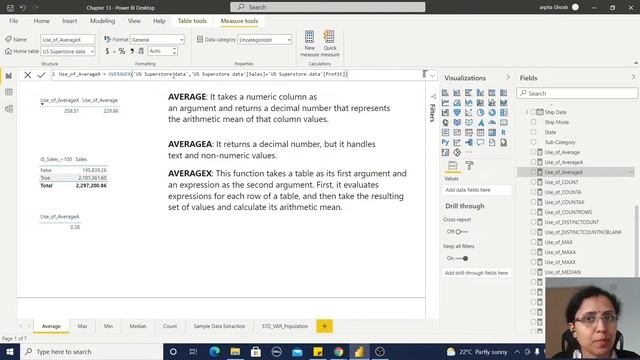Expand the Filters pane
The image size is (640, 360).
pyautogui.click(x=433, y=97)
